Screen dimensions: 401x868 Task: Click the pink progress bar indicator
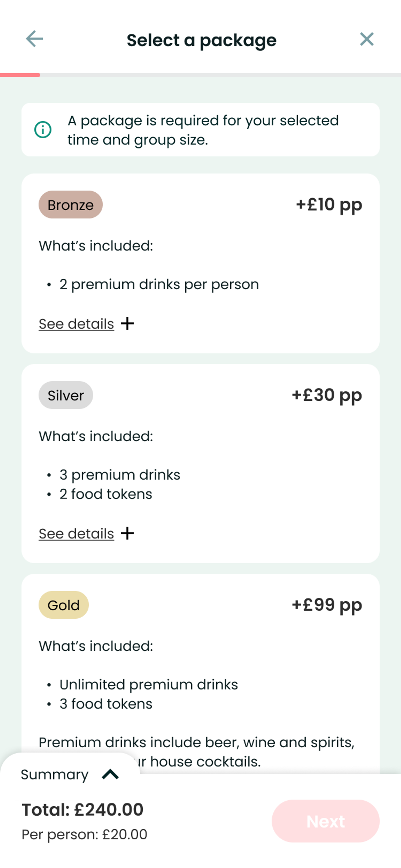coord(20,75)
